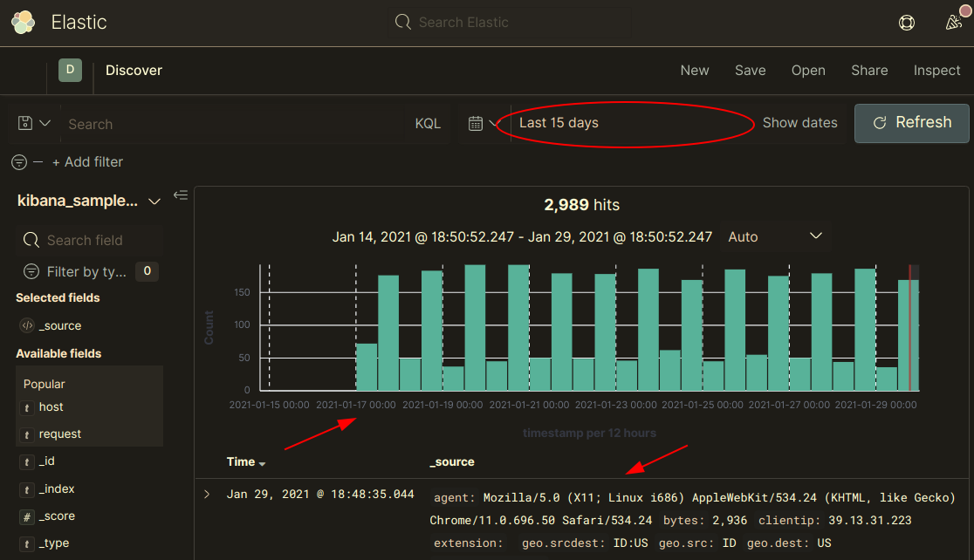Click the green D space avatar
This screenshot has height=560, width=974.
pos(70,70)
